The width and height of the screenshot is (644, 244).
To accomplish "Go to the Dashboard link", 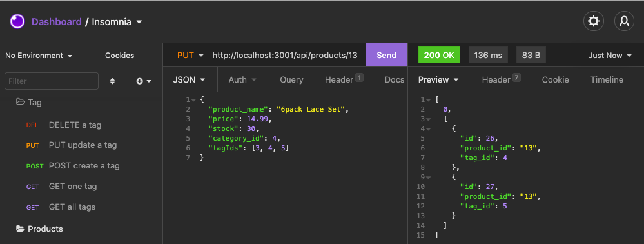I will pyautogui.click(x=57, y=22).
